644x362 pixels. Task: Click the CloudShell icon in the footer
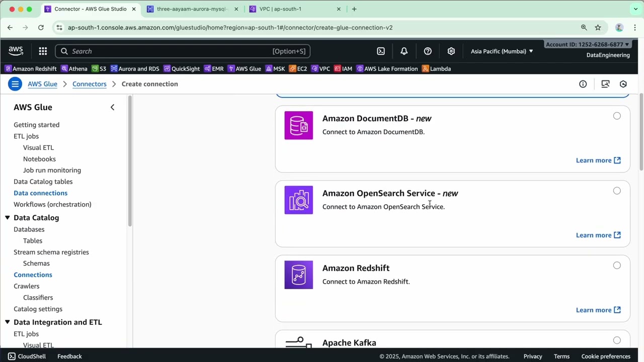pyautogui.click(x=12, y=356)
